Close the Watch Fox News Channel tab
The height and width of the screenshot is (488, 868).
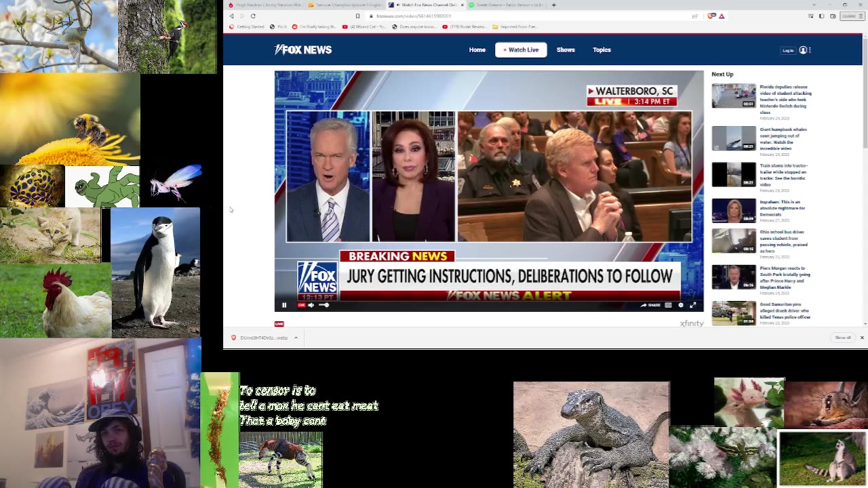tap(462, 5)
